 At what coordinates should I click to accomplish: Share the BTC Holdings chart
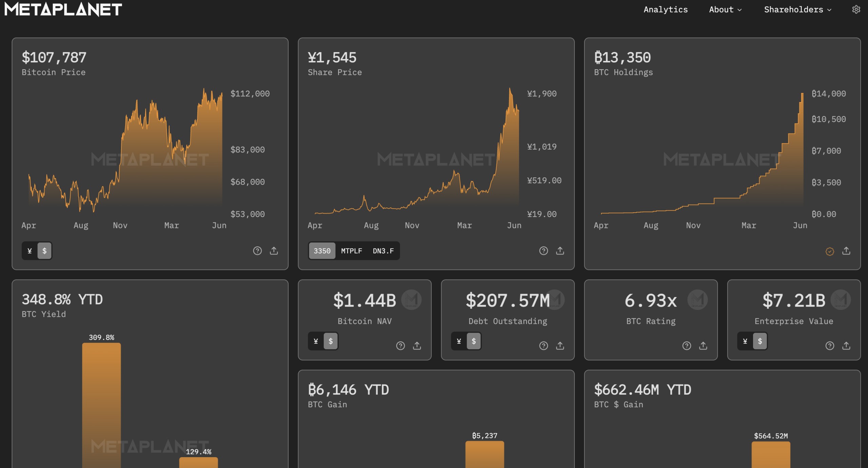click(x=846, y=251)
